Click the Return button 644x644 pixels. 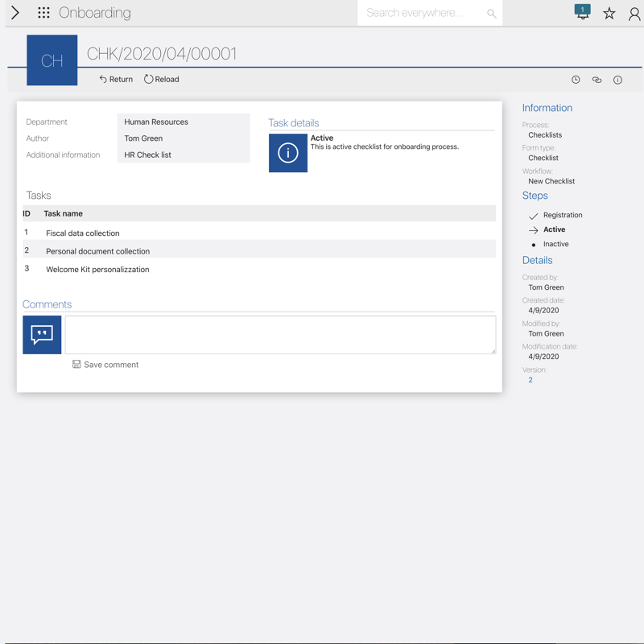pyautogui.click(x=116, y=80)
